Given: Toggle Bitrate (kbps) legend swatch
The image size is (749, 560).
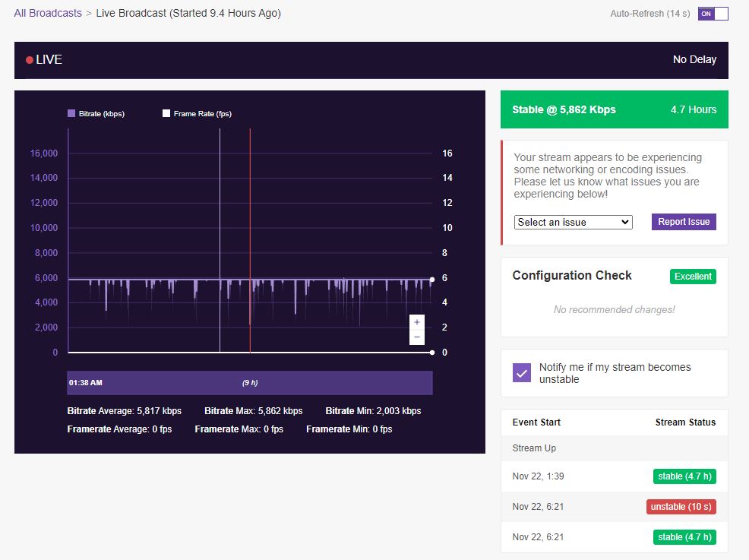Looking at the screenshot, I should [x=71, y=114].
